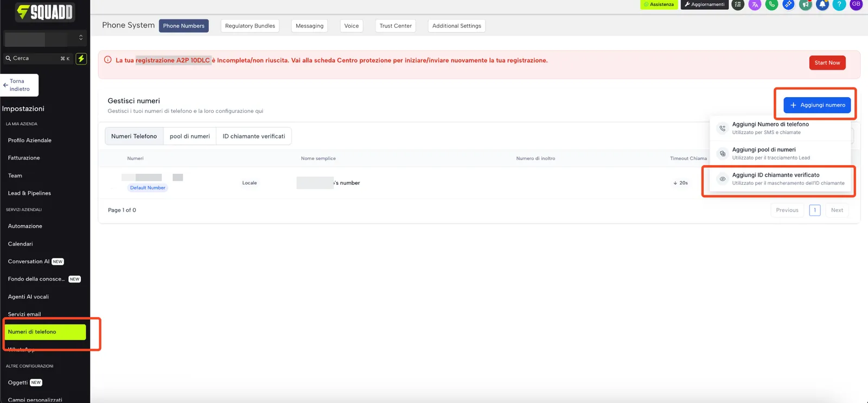Click the Next pagination button
This screenshot has width=868, height=403.
[837, 210]
